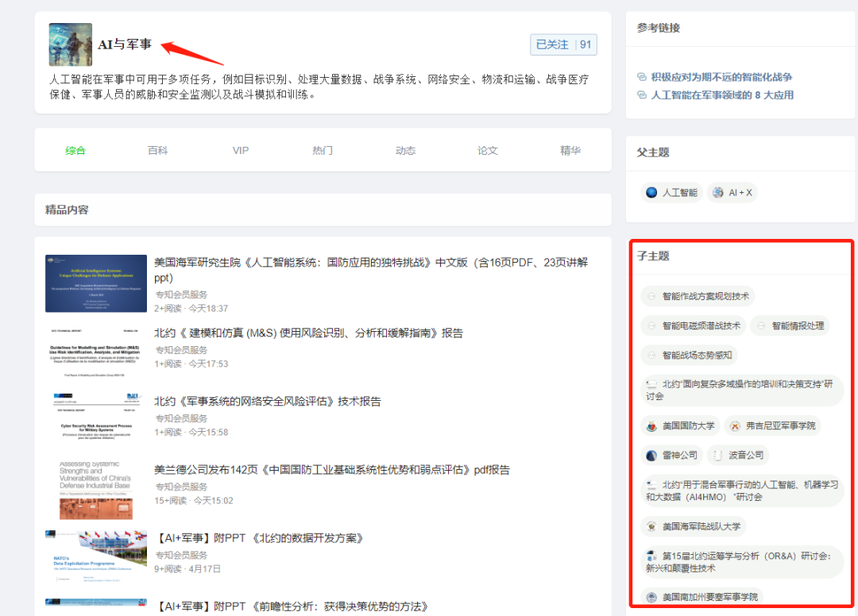Screen dimensions: 858x616
Task: Open subtopic 北约 AI4HMO 研讨会
Action: click(x=742, y=491)
